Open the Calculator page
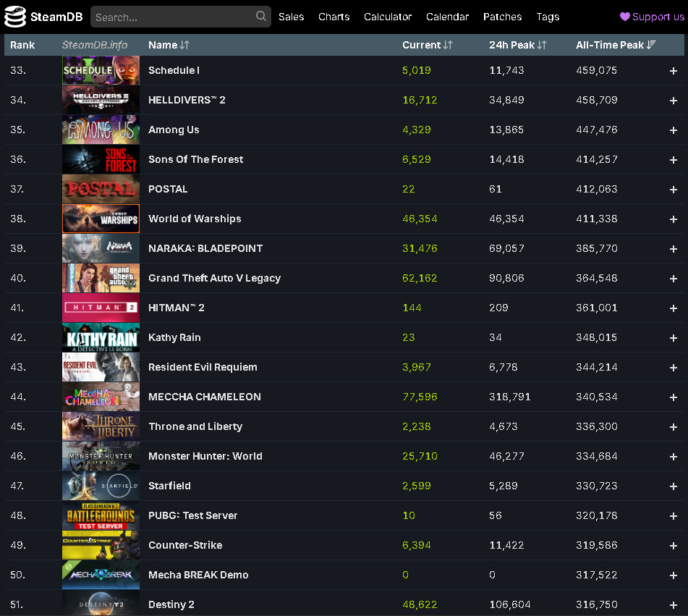 click(x=388, y=17)
